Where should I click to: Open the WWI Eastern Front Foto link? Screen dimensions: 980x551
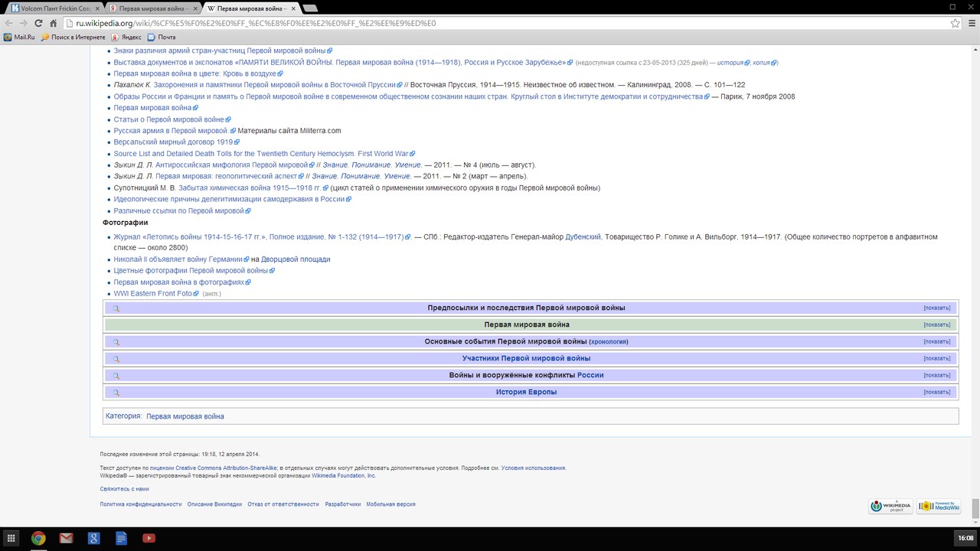point(153,294)
